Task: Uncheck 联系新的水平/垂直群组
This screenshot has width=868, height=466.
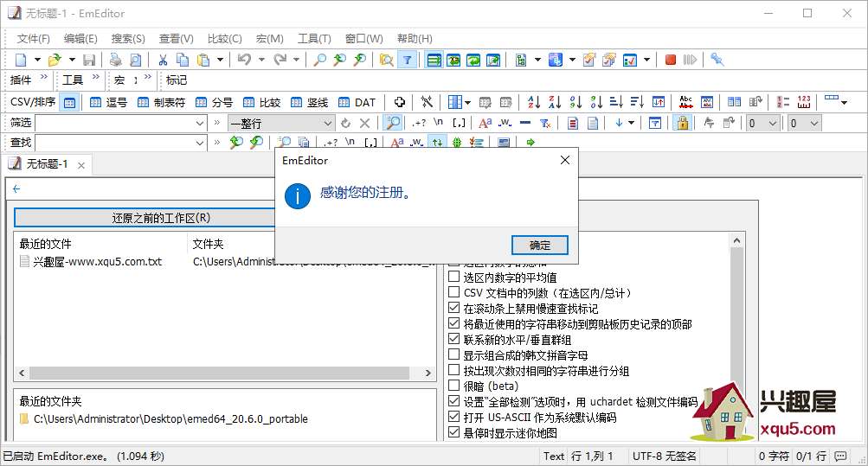Action: [454, 339]
